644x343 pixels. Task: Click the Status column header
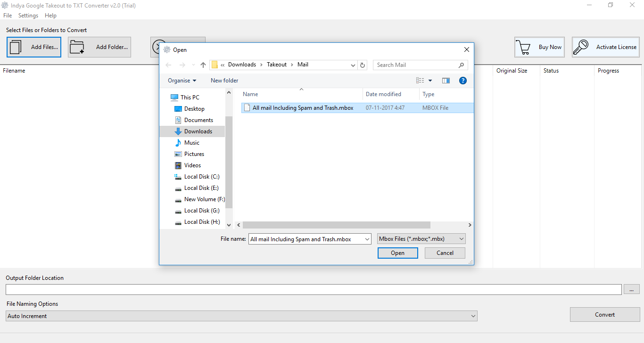point(551,71)
